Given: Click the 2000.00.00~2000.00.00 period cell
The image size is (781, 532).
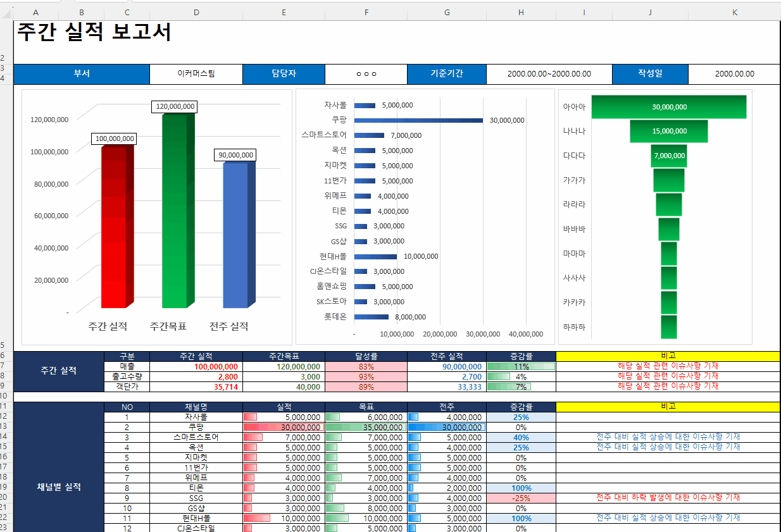Looking at the screenshot, I should pyautogui.click(x=549, y=73).
